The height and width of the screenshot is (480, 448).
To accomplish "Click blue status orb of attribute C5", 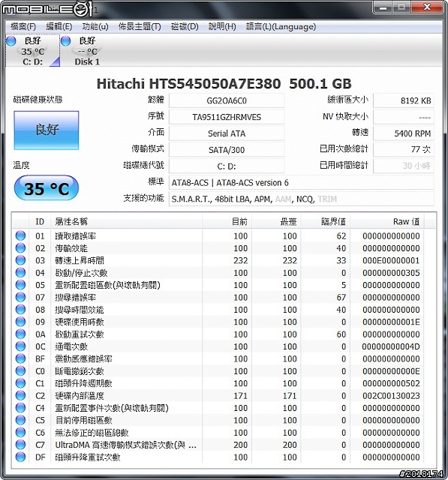I will 20,420.
